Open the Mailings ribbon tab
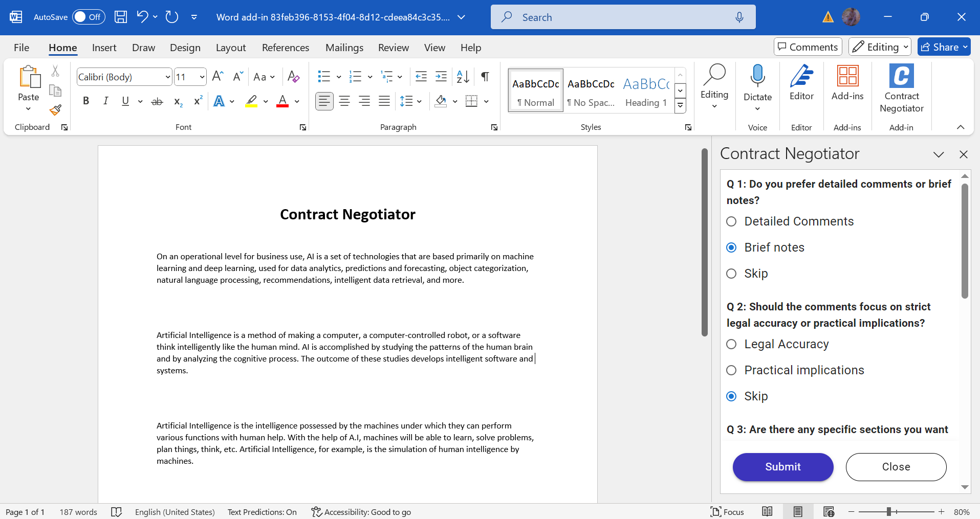The image size is (980, 519). tap(344, 47)
